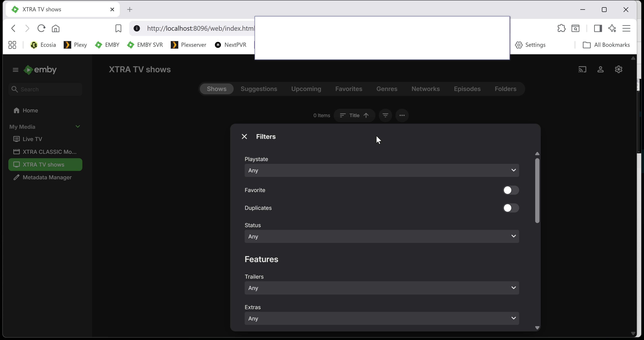Open the Status dropdown
Screen dimensions: 644x340
(x=381, y=236)
